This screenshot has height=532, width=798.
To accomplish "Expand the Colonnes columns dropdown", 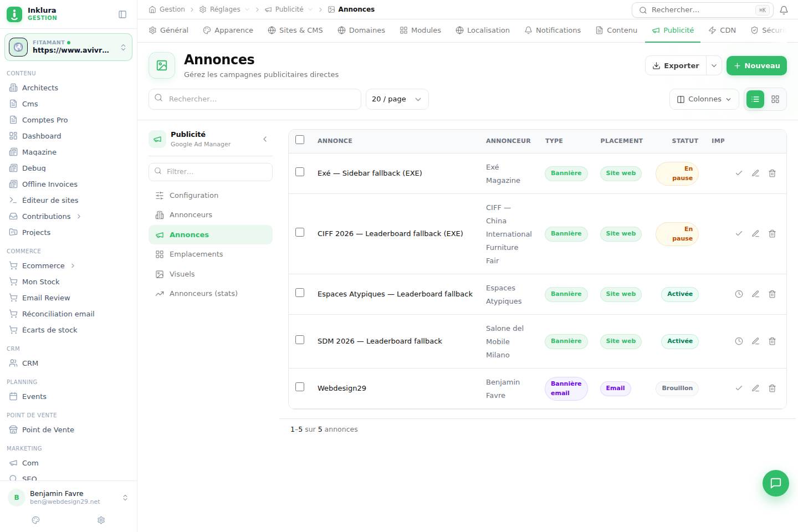I will coord(704,99).
